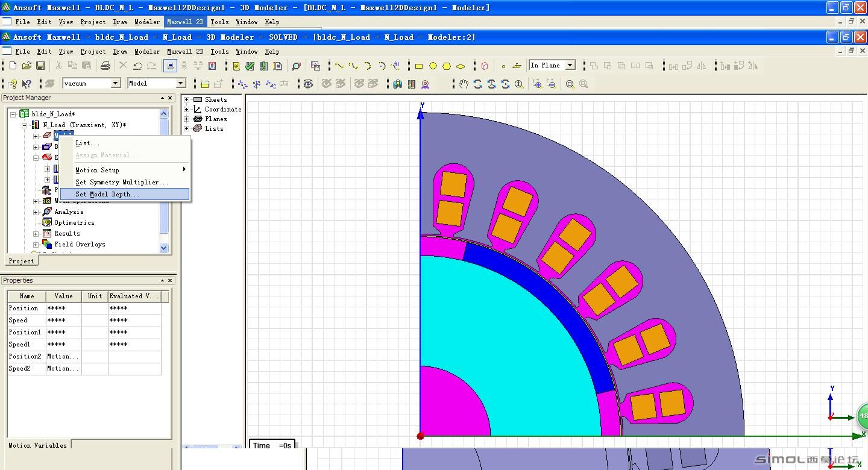
Task: Click the Project Manager scroll-up arrow
Action: pyautogui.click(x=164, y=113)
